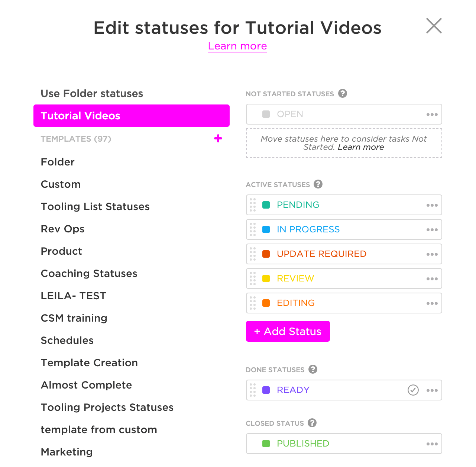Show help for Closed Status
Viewport: 476px width, 467px height.
tap(312, 423)
